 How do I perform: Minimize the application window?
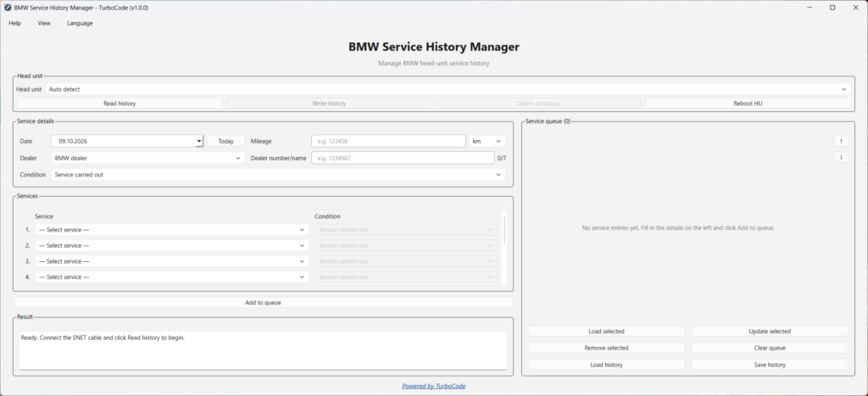(810, 8)
